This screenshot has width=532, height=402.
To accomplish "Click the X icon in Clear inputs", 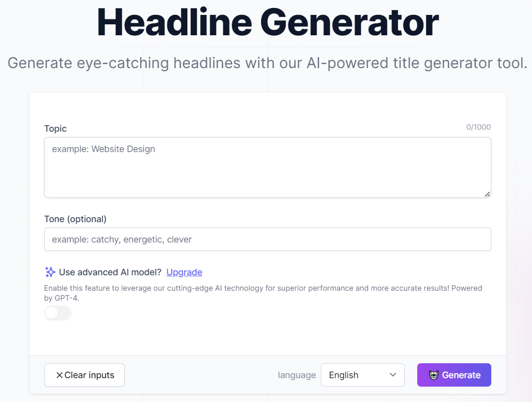I will pos(60,375).
